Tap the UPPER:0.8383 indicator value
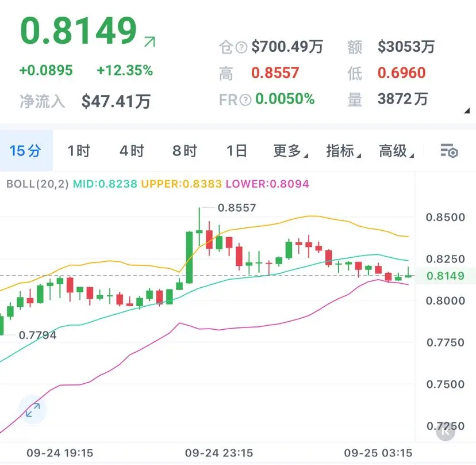 click(182, 184)
